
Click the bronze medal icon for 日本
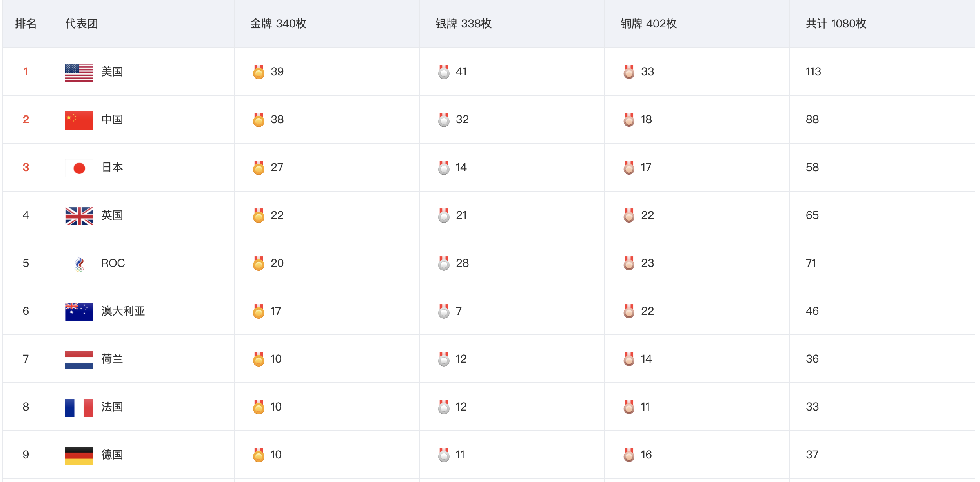pyautogui.click(x=629, y=168)
